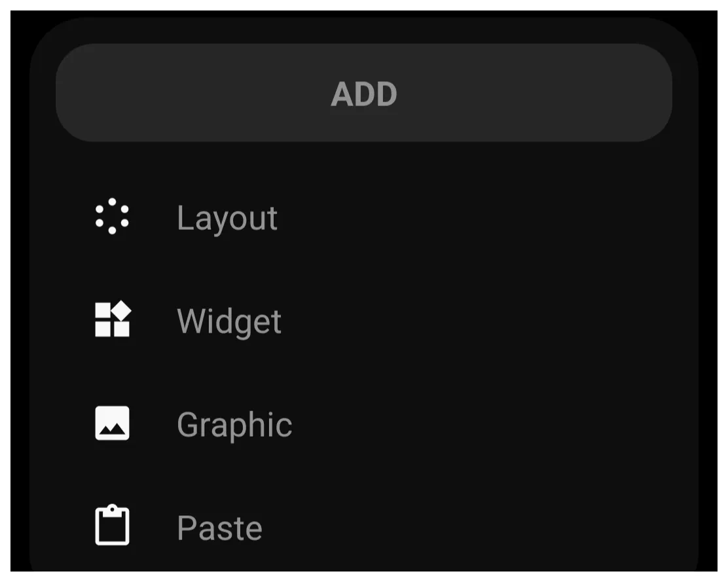Select Graphic option below Widget
Screen dimensions: 728x582
pyautogui.click(x=364, y=424)
